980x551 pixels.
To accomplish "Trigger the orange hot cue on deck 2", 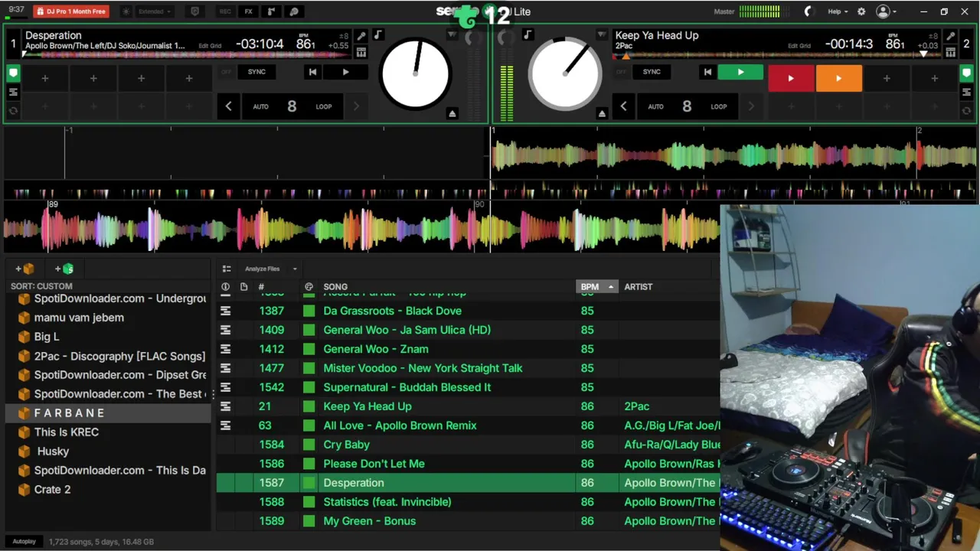I will coord(838,78).
